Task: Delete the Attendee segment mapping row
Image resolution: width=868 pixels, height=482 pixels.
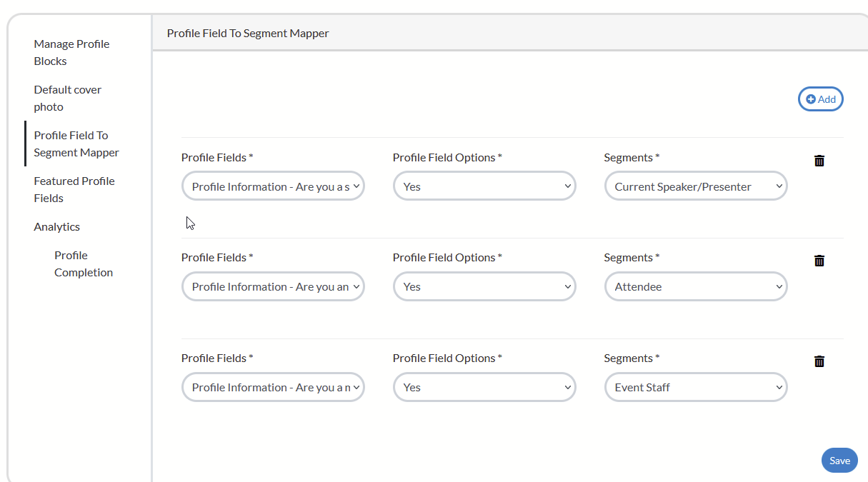Action: [819, 261]
